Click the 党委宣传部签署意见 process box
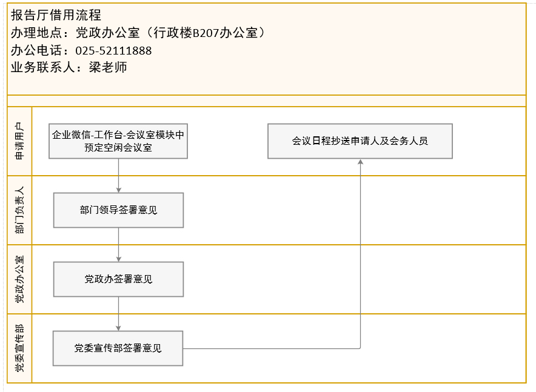 [x=118, y=348]
